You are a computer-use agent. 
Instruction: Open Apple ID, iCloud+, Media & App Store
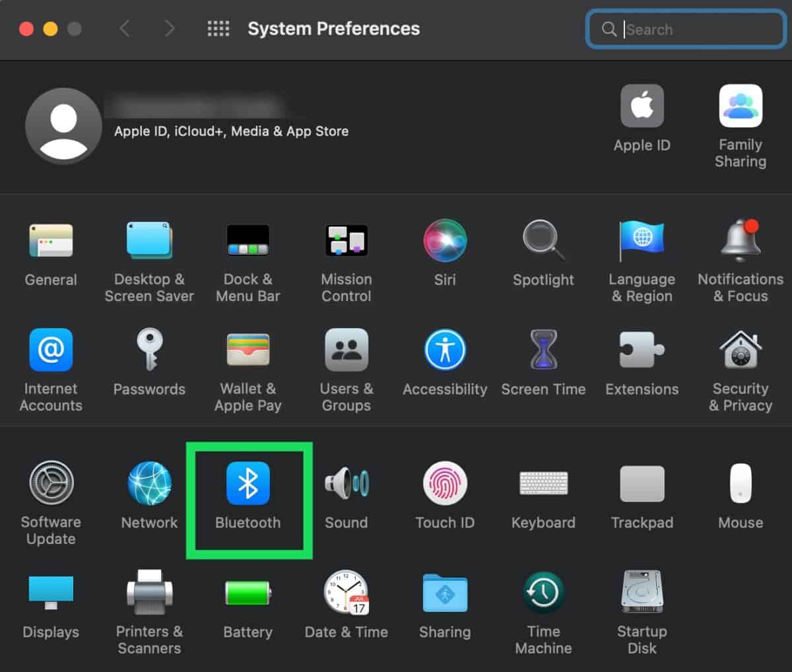(231, 131)
